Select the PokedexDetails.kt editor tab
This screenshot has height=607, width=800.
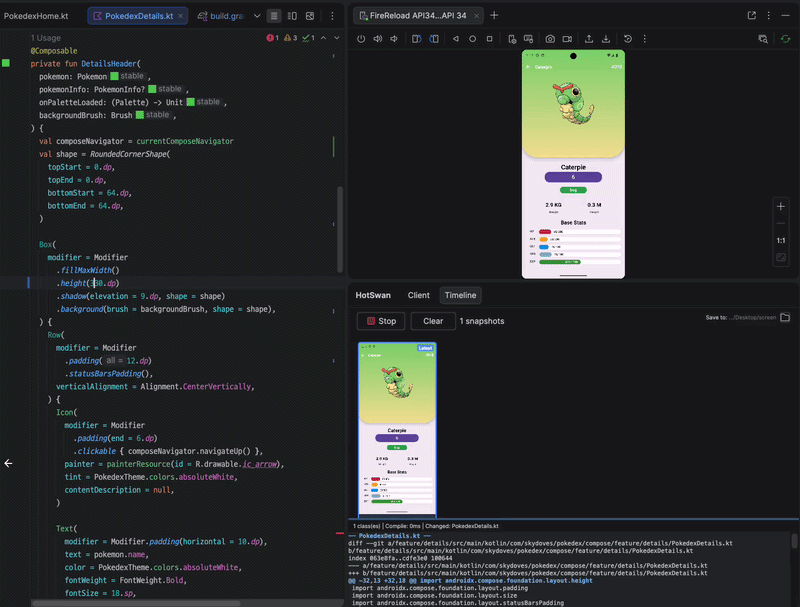pyautogui.click(x=138, y=16)
